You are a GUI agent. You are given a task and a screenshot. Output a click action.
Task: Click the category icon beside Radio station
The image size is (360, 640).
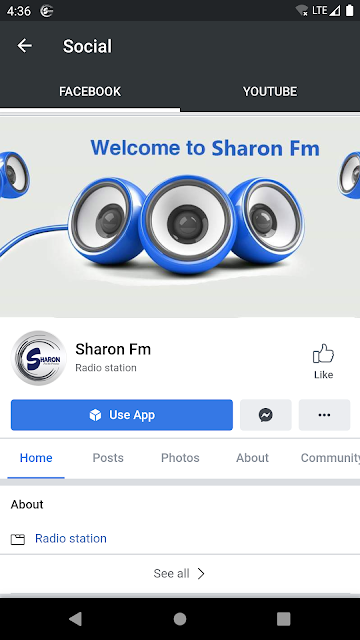pyautogui.click(x=18, y=539)
